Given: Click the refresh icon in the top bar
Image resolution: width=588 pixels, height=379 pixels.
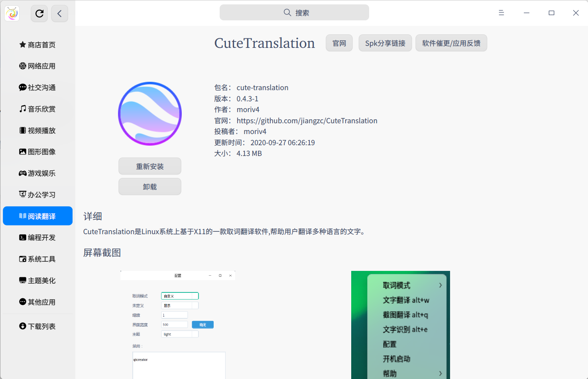Looking at the screenshot, I should click(39, 13).
